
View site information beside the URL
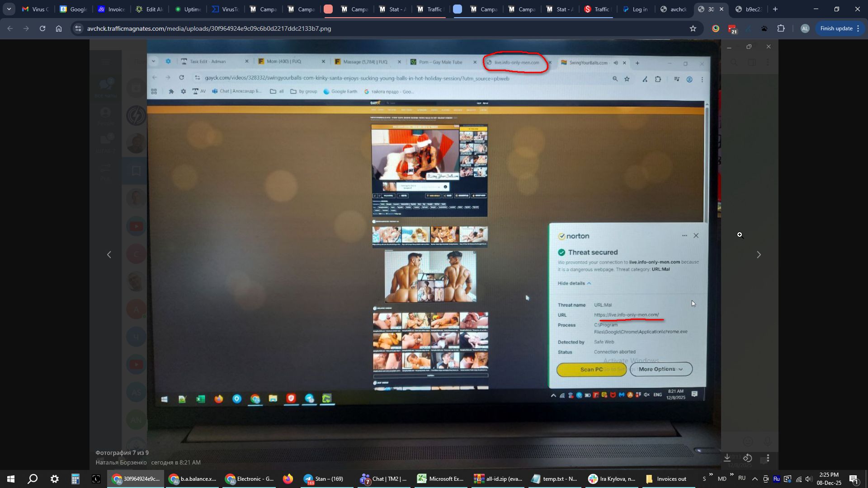pyautogui.click(x=78, y=28)
